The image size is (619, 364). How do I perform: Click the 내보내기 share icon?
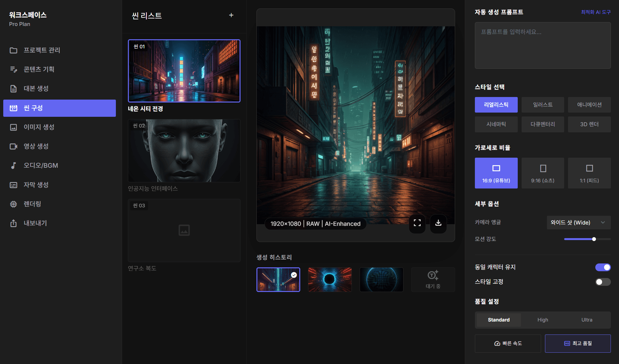[13, 223]
